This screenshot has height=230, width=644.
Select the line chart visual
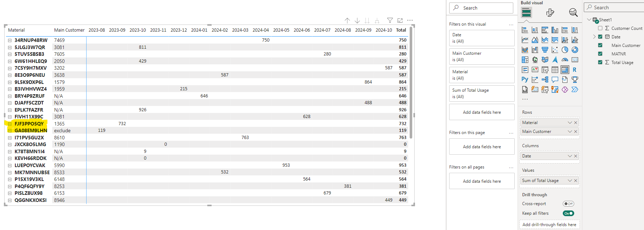(525, 40)
